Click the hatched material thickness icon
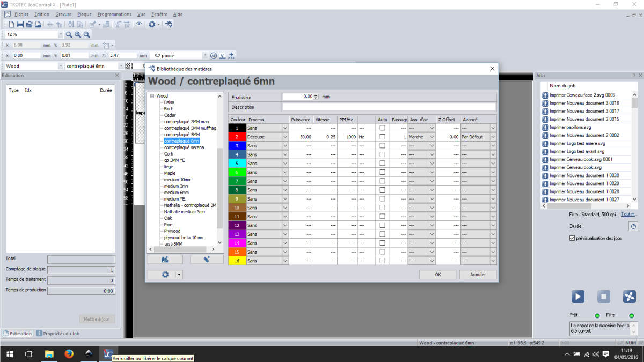Image resolution: width=644 pixels, height=362 pixels. [x=129, y=66]
